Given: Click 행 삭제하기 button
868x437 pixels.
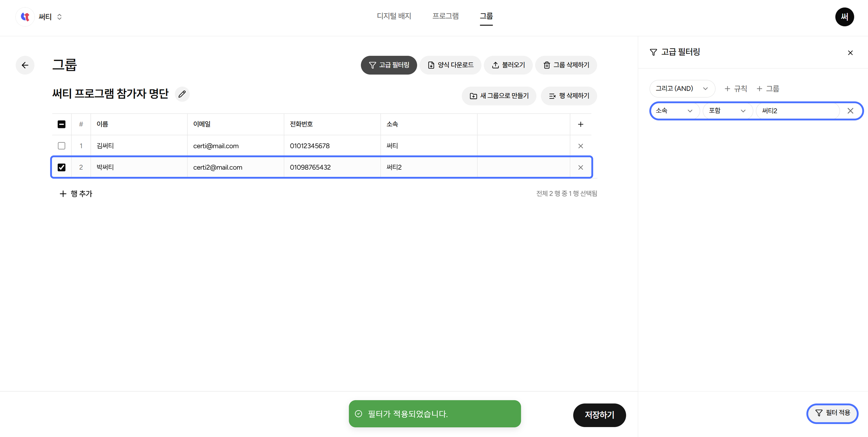Looking at the screenshot, I should [569, 96].
